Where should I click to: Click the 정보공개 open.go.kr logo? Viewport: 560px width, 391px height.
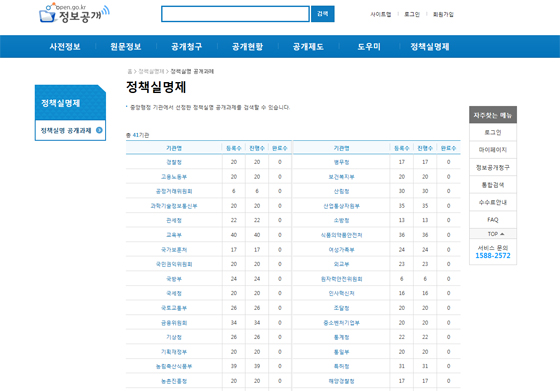pos(74,13)
